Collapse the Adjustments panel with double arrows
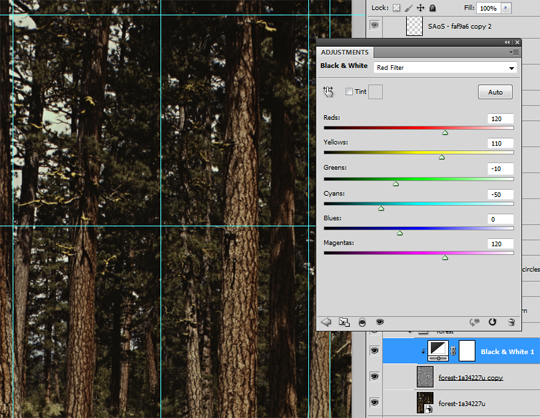Viewport: 540px width, 418px height. pos(507,42)
